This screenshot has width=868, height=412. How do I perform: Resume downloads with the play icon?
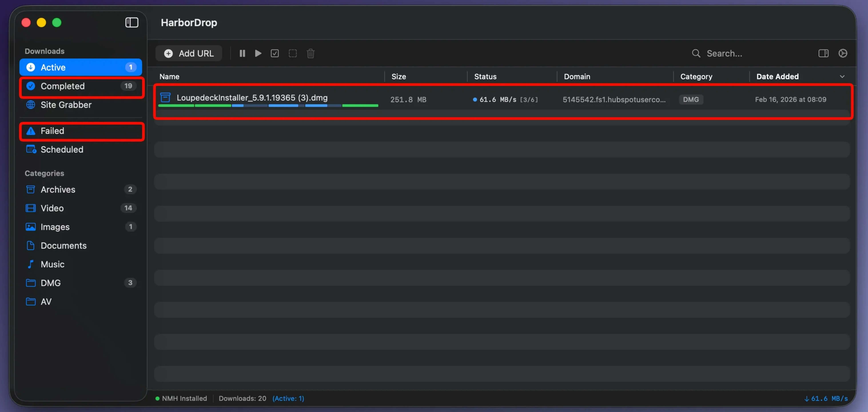(x=258, y=53)
